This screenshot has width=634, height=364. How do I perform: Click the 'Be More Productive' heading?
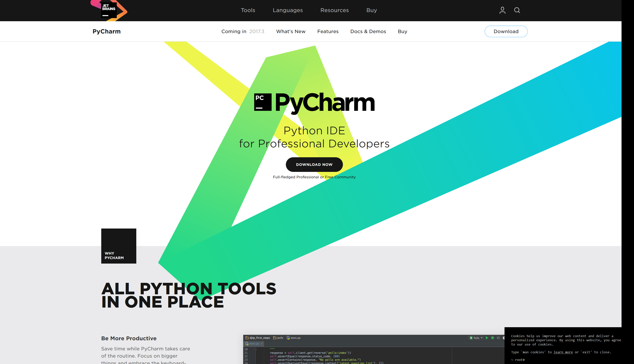(129, 338)
